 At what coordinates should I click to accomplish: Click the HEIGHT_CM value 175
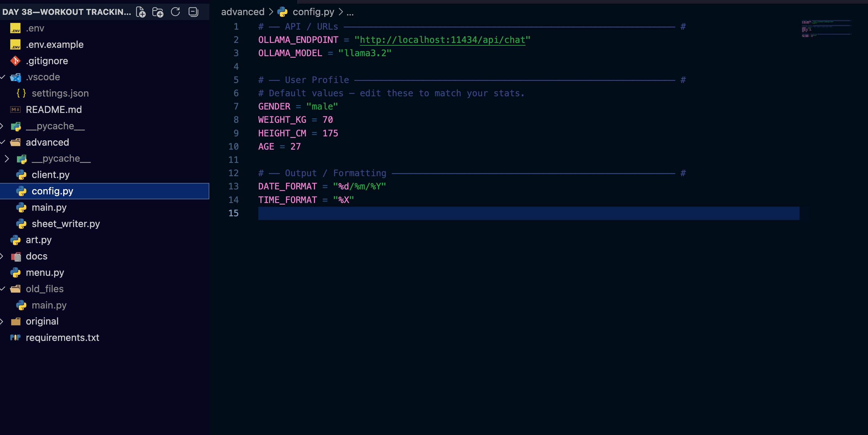coord(330,133)
